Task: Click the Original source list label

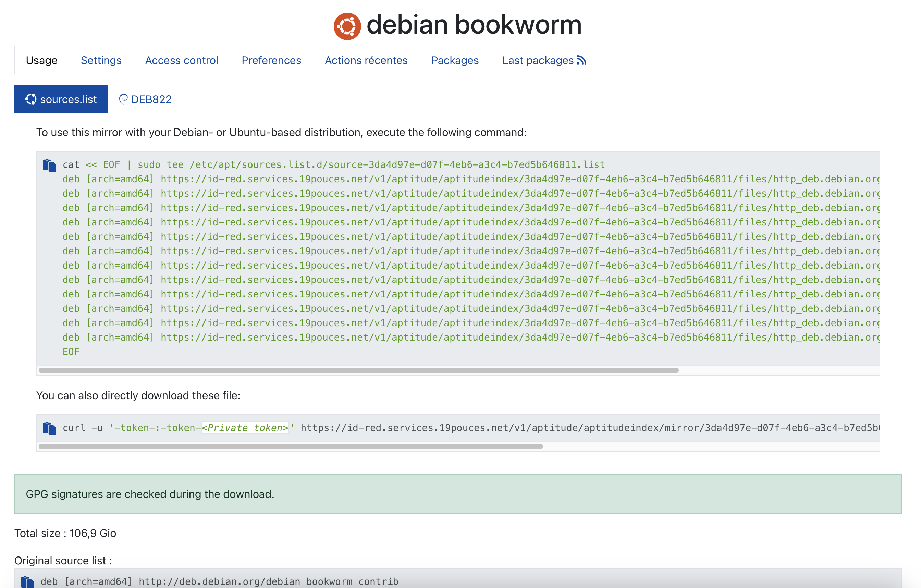Action: (x=63, y=561)
